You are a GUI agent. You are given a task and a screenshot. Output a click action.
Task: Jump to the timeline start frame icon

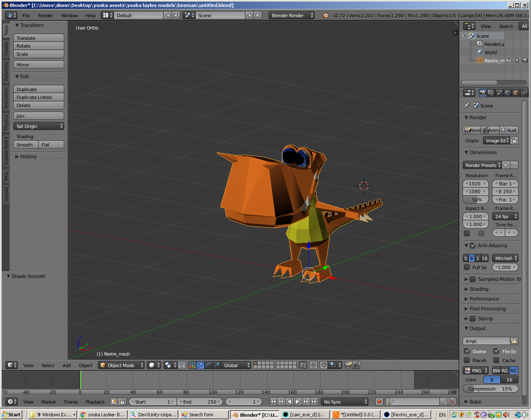click(273, 402)
